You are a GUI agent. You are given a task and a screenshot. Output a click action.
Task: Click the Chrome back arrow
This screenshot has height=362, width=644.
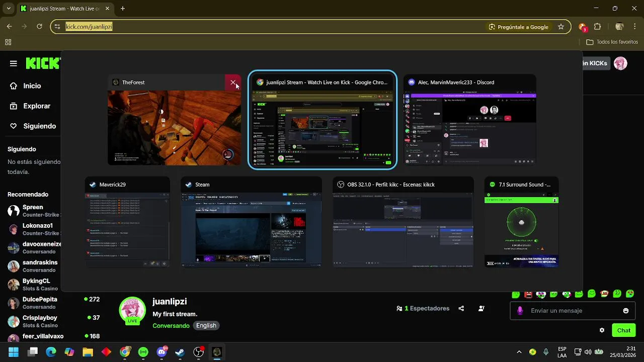click(x=9, y=27)
